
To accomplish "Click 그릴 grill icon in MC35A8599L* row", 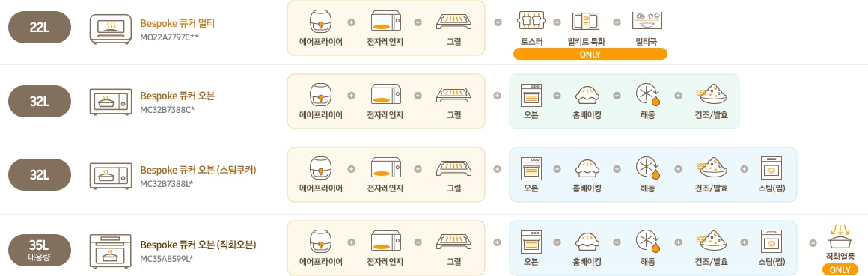I will coord(454,242).
